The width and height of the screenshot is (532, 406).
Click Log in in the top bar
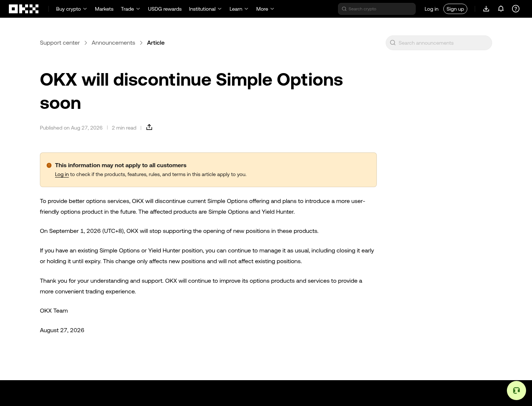(432, 9)
